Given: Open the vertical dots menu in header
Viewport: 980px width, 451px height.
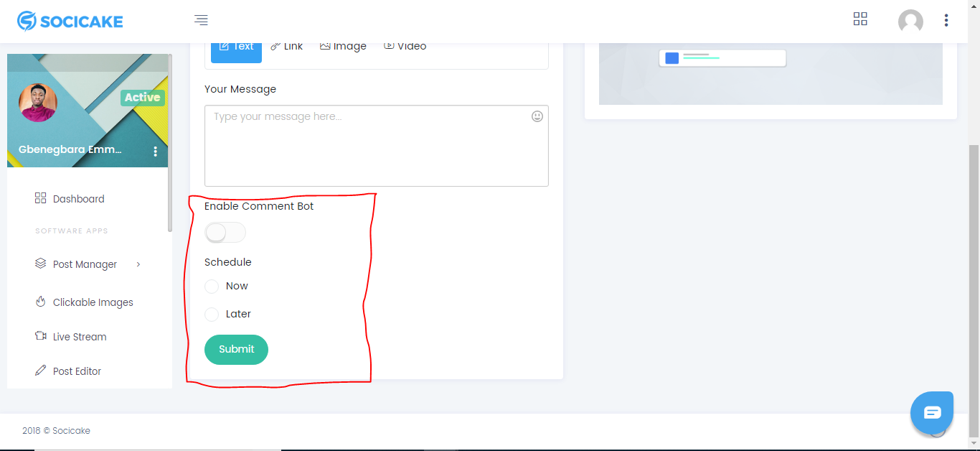Looking at the screenshot, I should tap(946, 21).
